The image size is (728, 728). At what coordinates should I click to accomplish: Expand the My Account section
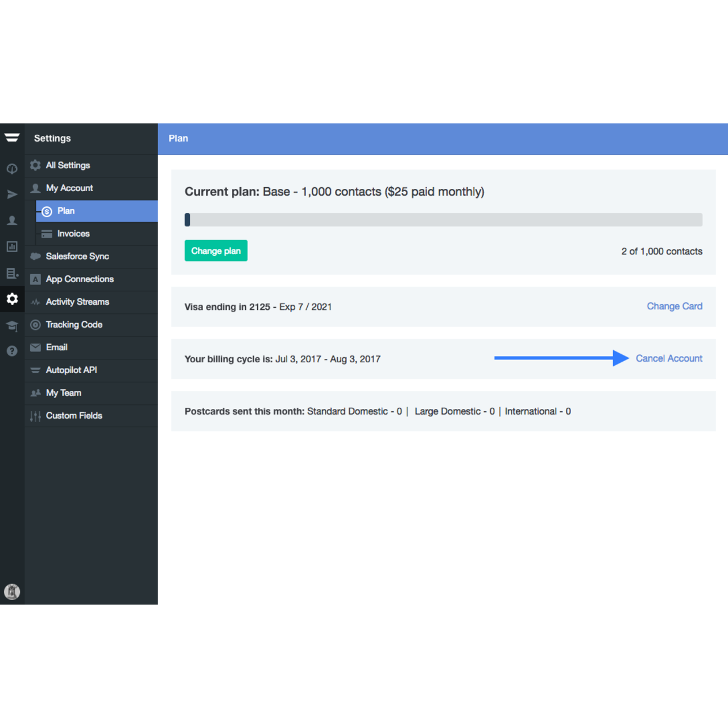69,188
